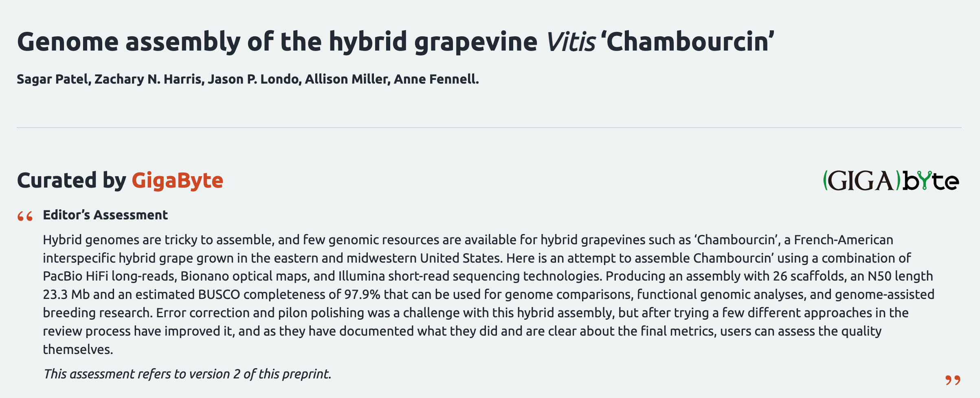Click the version 2 preprint note
980x398 pixels.
click(187, 374)
